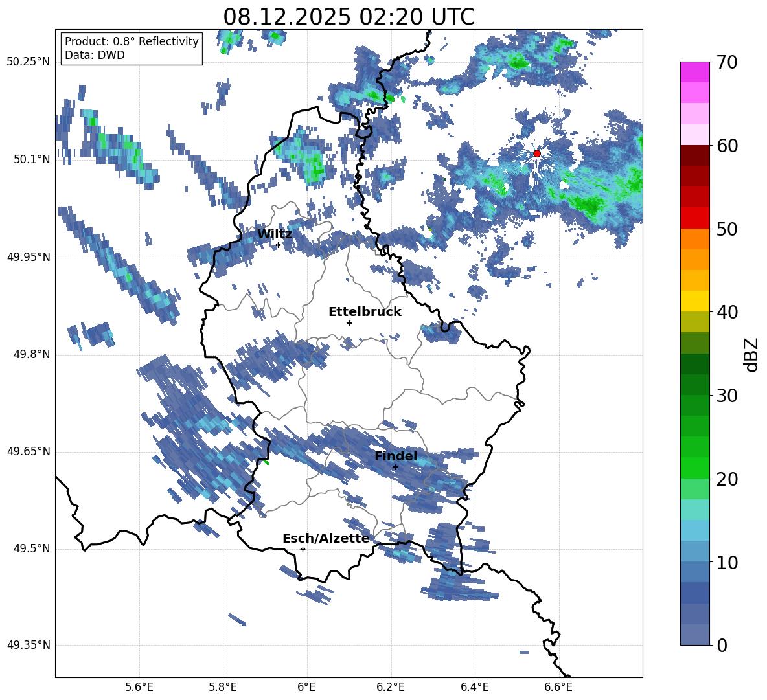
Task: Click the plus marker below Findel label
Action: (395, 468)
